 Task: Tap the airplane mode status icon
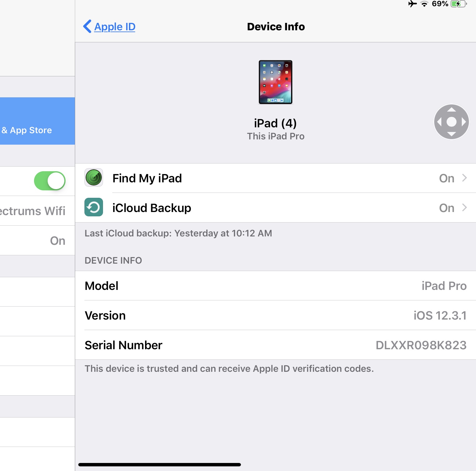[412, 4]
